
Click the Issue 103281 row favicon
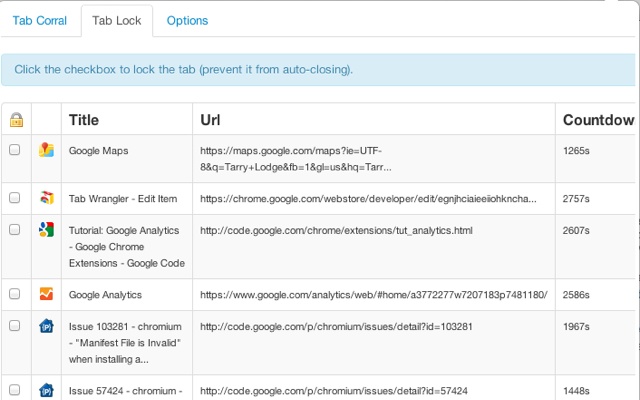[x=47, y=326]
